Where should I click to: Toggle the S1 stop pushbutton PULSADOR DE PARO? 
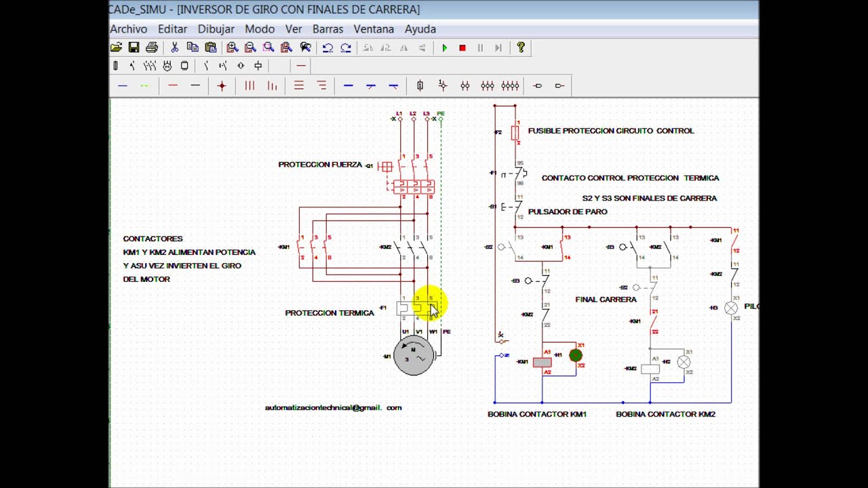513,207
